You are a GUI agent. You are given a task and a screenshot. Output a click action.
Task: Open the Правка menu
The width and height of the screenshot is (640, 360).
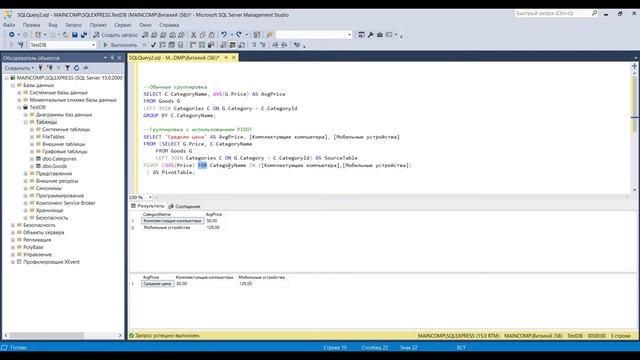coord(31,25)
